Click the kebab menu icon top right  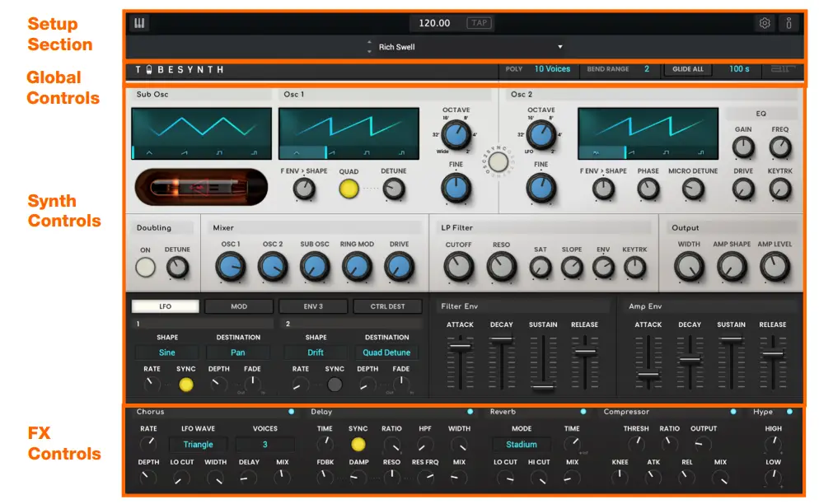789,22
